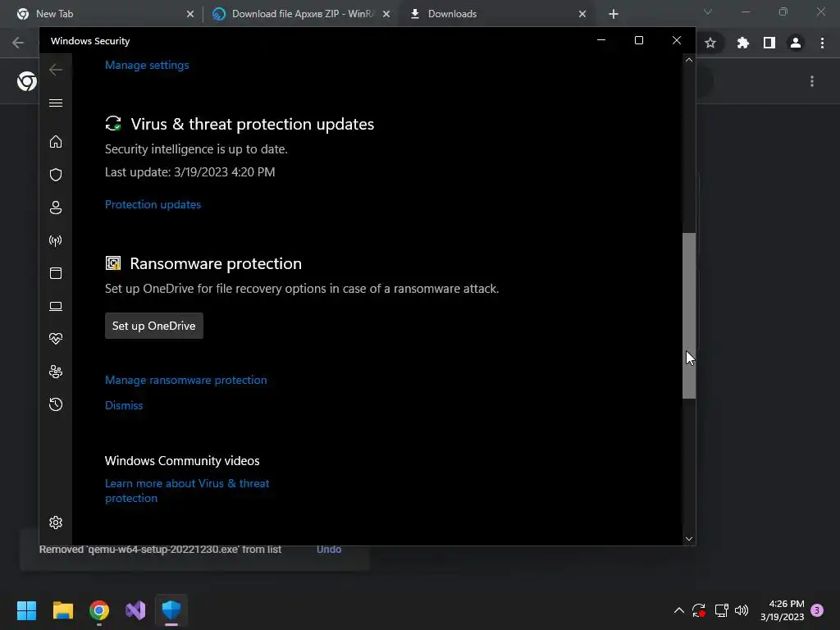Undo removal of qemu setup file
The height and width of the screenshot is (630, 840).
329,550
